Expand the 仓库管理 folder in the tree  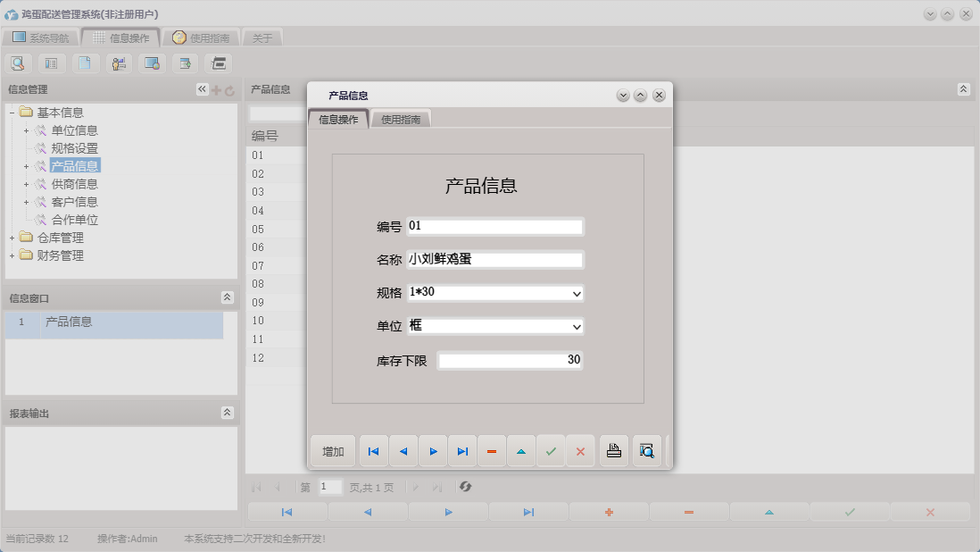point(13,238)
